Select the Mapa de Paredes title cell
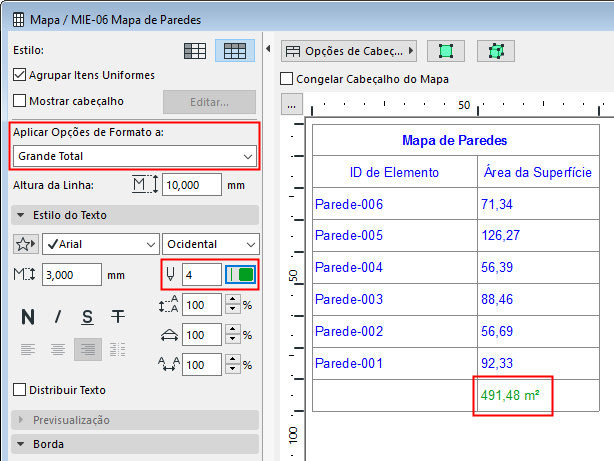The image size is (614, 461). [456, 140]
